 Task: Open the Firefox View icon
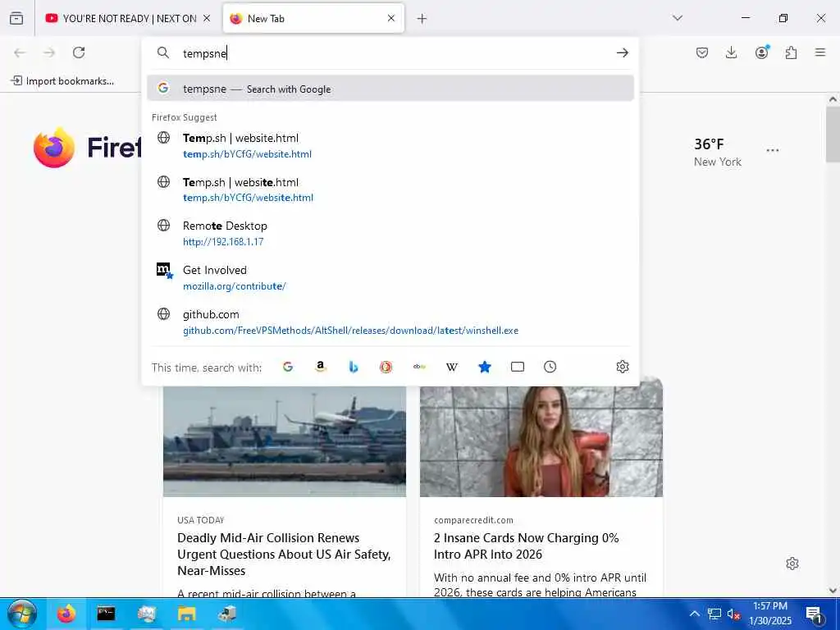click(x=16, y=18)
